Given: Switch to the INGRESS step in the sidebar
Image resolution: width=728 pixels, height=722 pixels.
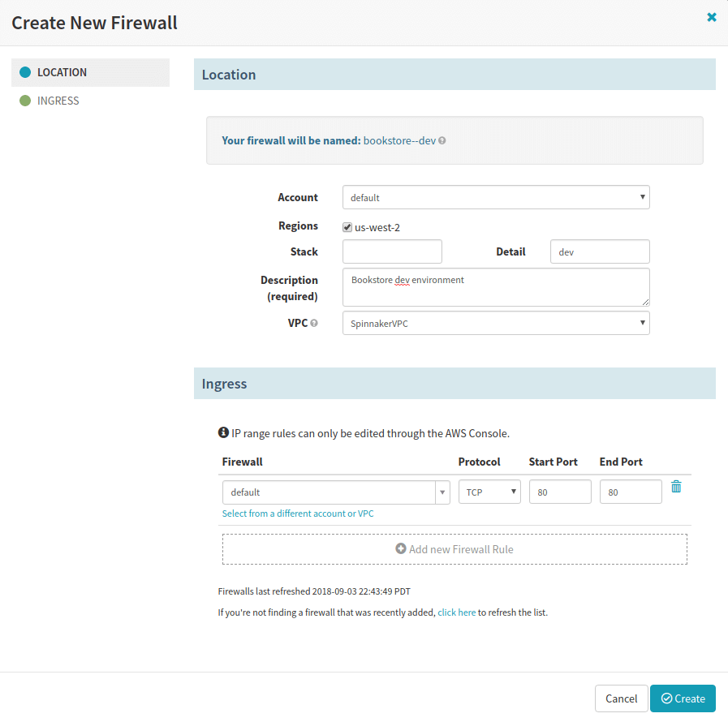Looking at the screenshot, I should [x=58, y=100].
